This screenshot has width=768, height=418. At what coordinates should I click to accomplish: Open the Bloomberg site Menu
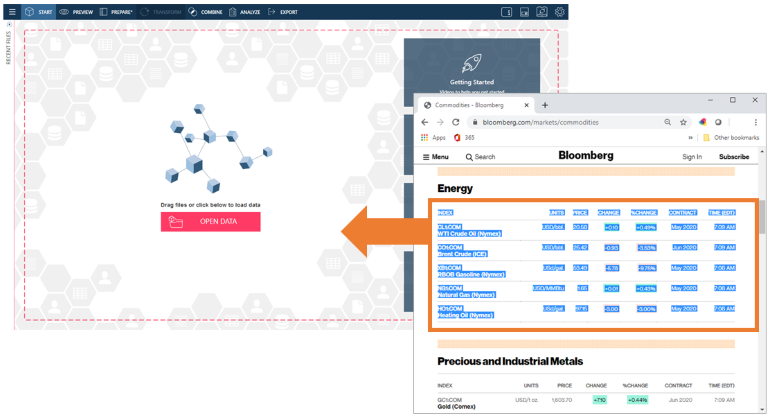(435, 157)
